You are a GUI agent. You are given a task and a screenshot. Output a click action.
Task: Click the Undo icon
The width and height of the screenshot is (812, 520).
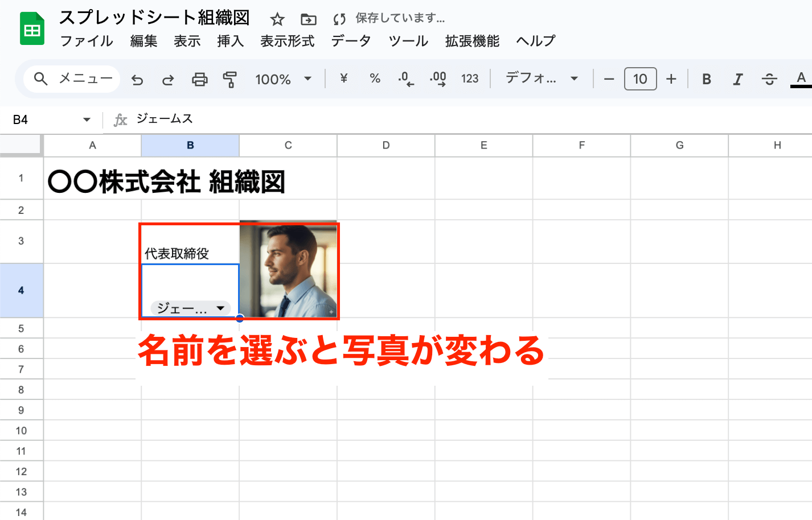137,79
